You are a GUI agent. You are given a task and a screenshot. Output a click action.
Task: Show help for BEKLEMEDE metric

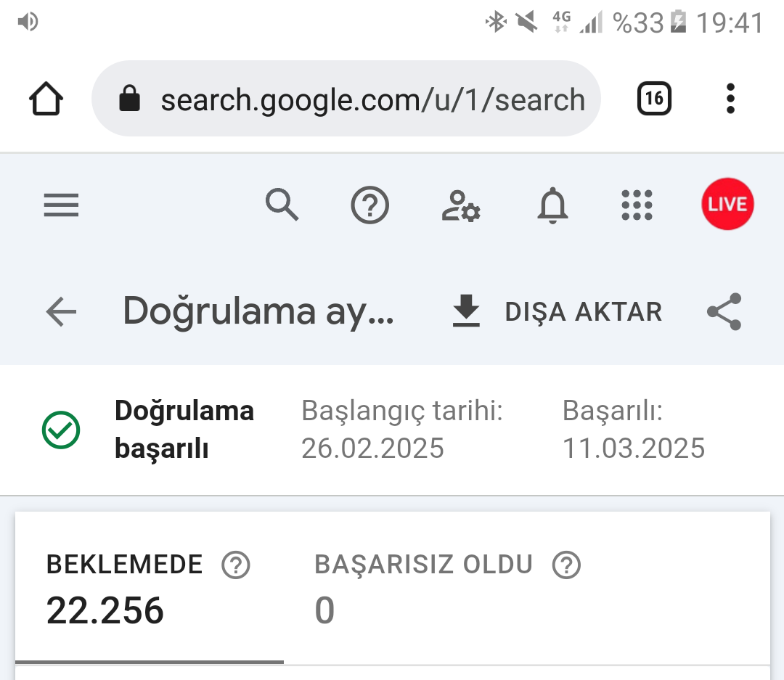(235, 565)
